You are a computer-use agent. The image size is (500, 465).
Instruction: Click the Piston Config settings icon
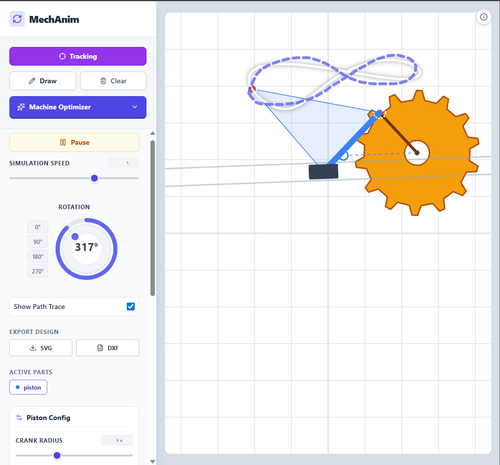[19, 418]
